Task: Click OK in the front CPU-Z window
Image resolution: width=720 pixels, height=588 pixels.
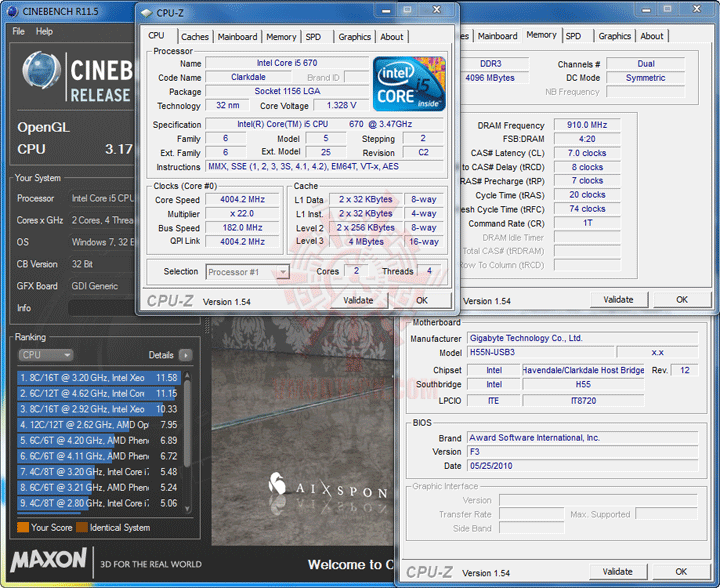Action: pyautogui.click(x=422, y=300)
